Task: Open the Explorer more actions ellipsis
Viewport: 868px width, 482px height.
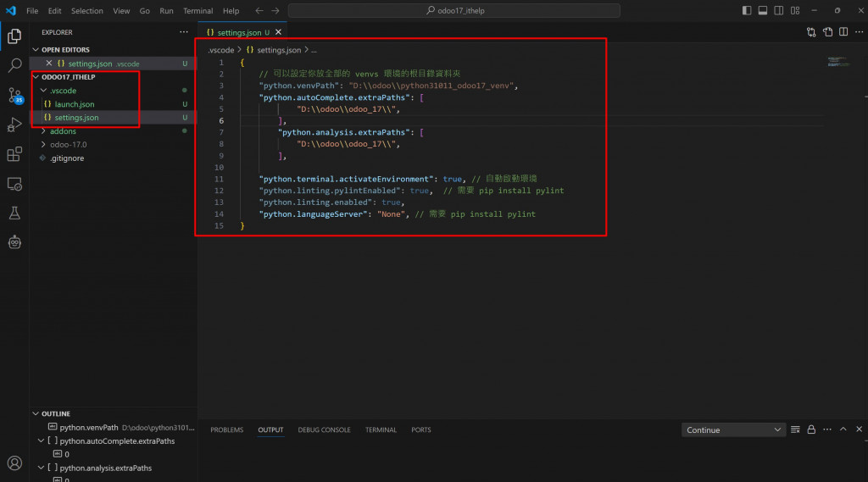Action: [x=184, y=32]
